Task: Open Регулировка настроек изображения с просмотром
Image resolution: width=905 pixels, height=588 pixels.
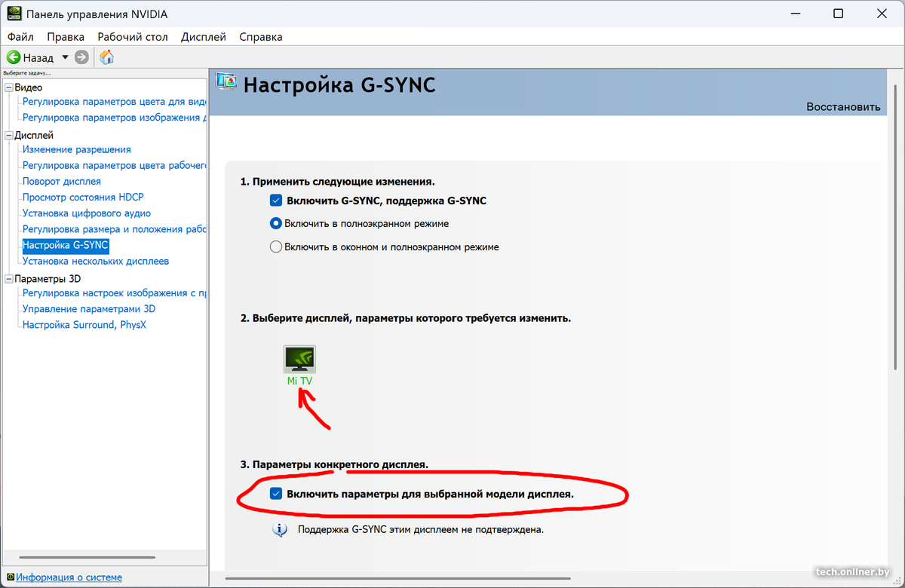Action: click(115, 292)
